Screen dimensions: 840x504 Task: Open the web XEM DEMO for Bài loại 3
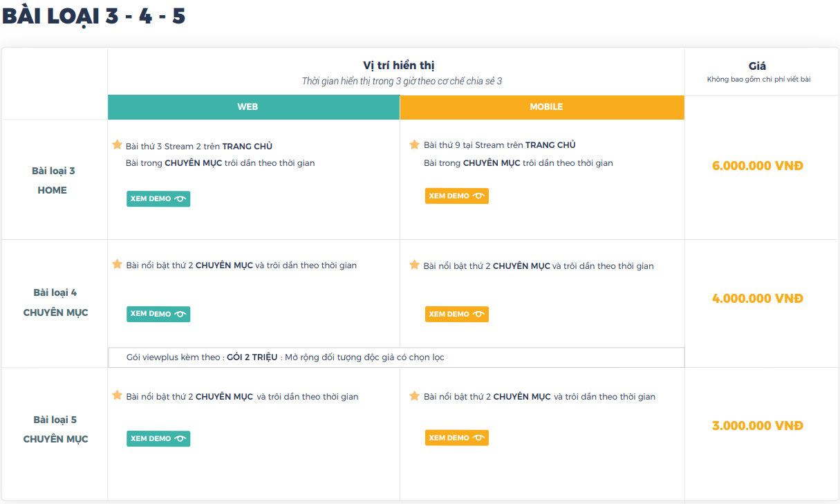click(x=158, y=198)
